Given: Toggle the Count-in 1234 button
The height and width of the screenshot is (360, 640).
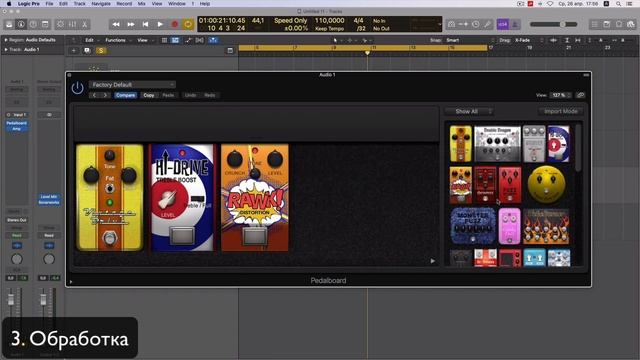Looking at the screenshot, I should [502, 24].
